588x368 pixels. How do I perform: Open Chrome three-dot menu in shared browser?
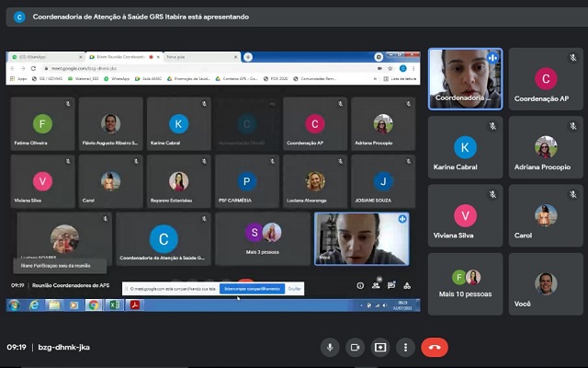pyautogui.click(x=413, y=68)
